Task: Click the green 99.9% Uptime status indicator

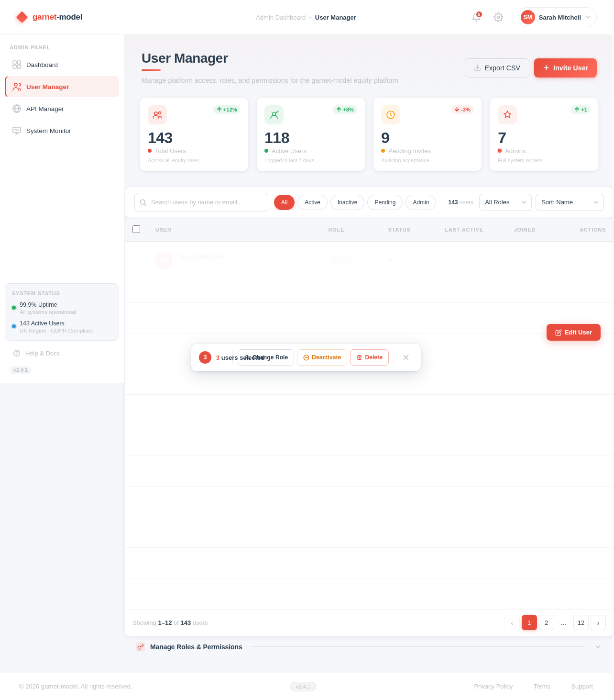Action: click(x=14, y=308)
